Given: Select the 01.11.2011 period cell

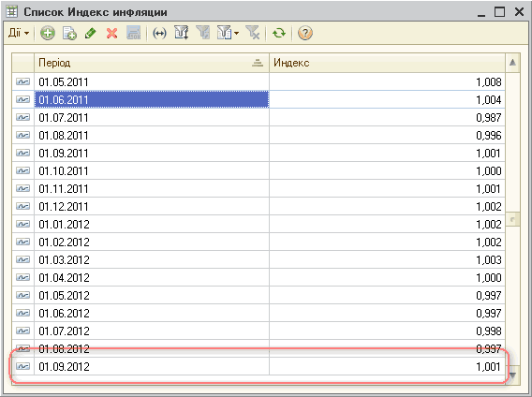Looking at the screenshot, I should pyautogui.click(x=152, y=188).
